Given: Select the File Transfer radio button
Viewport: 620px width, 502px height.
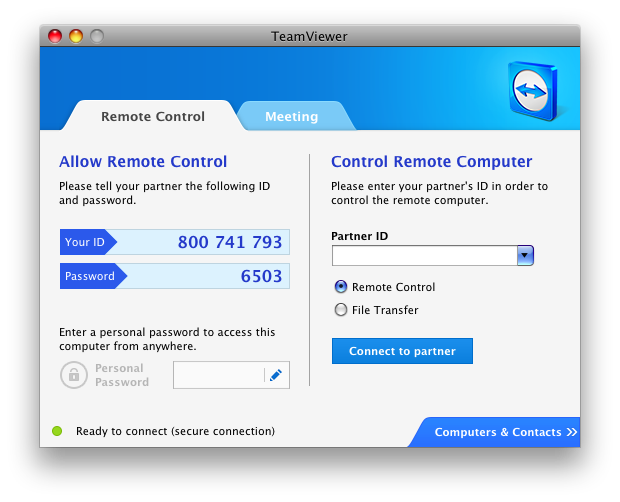Looking at the screenshot, I should click(340, 310).
